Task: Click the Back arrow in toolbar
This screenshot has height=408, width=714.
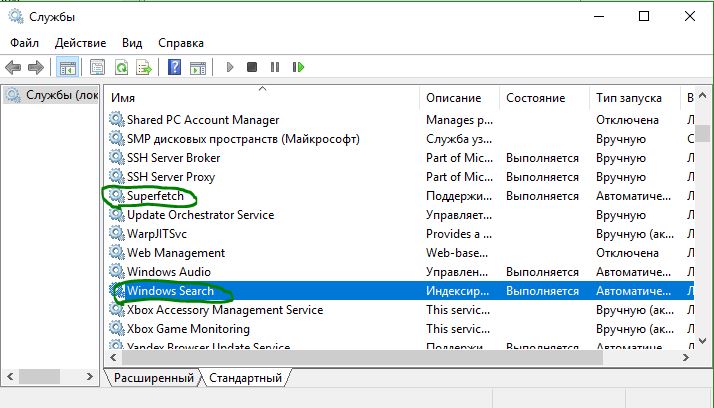Action: pyautogui.click(x=13, y=68)
